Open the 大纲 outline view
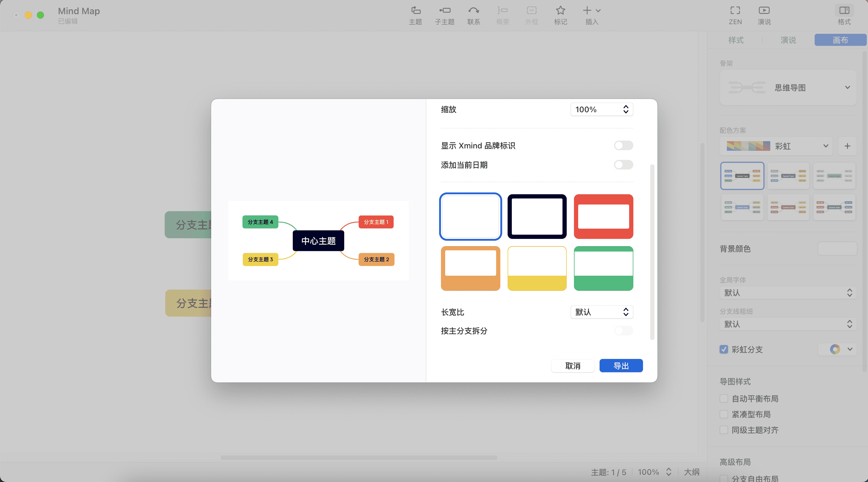This screenshot has height=482, width=868. pos(692,472)
